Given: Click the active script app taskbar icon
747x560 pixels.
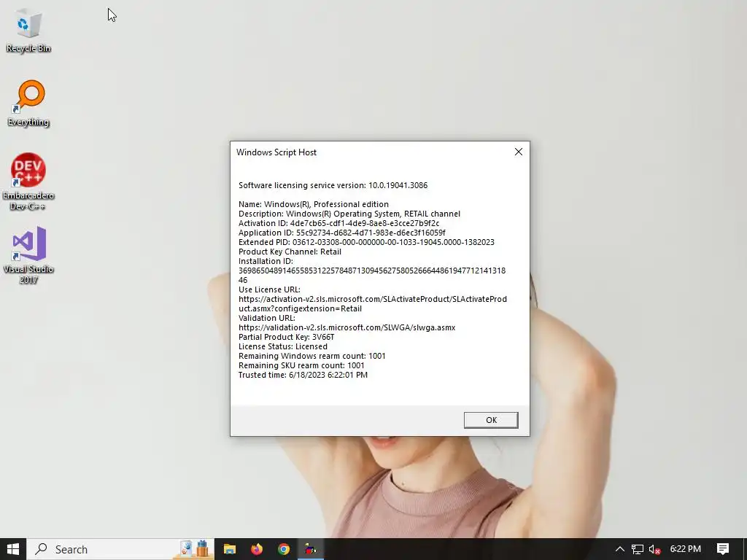Looking at the screenshot, I should pyautogui.click(x=311, y=549).
